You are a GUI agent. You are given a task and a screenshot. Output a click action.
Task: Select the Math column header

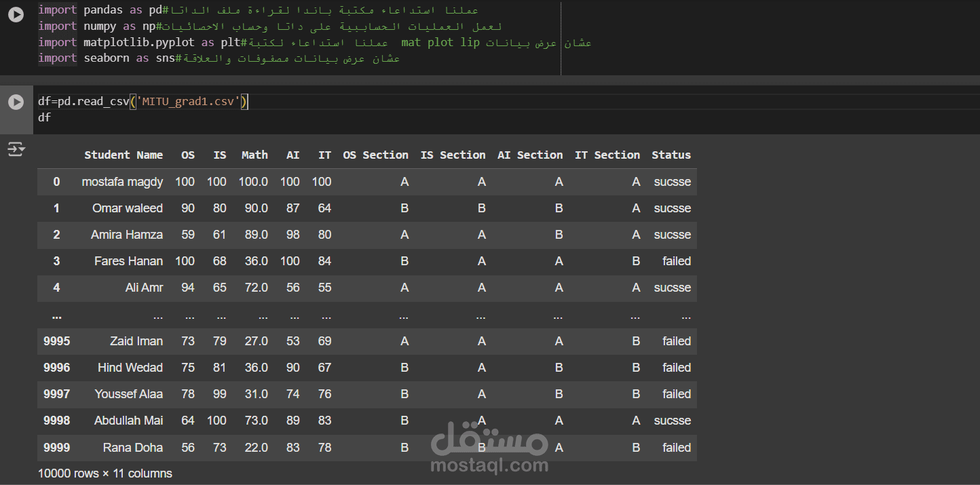coord(255,155)
